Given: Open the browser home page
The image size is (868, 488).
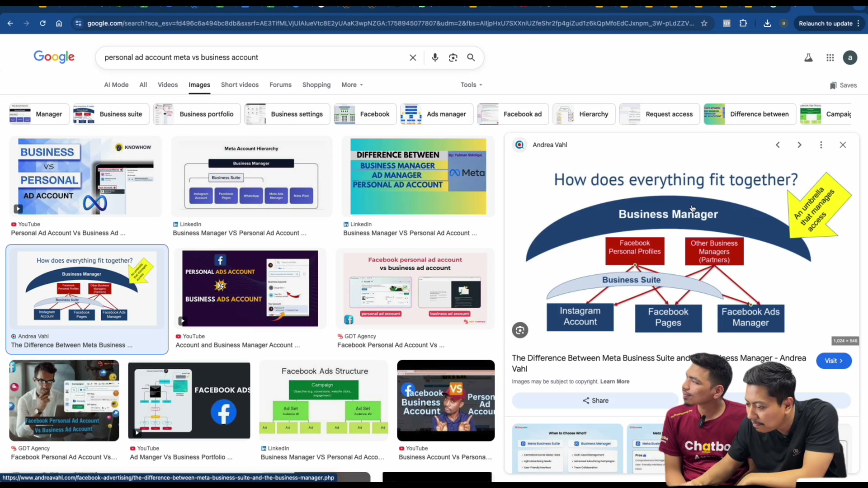Looking at the screenshot, I should [x=59, y=23].
